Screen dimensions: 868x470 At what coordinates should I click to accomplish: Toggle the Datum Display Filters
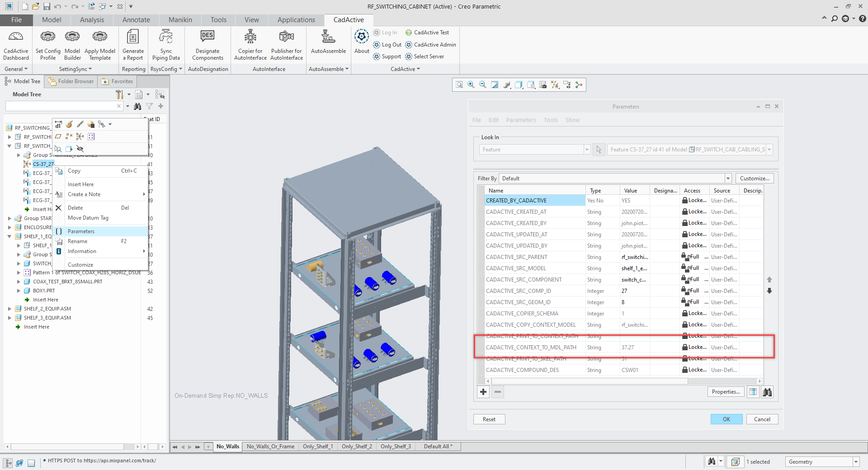click(x=555, y=85)
